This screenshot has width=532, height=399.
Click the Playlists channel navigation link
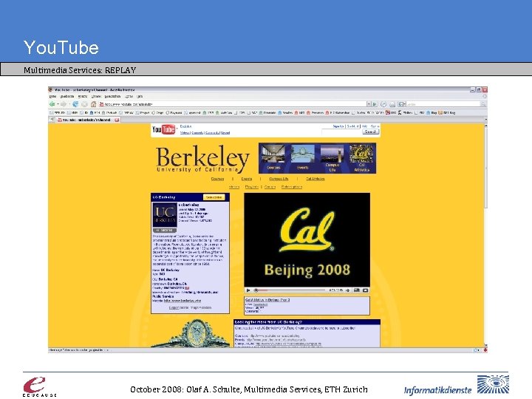252,187
